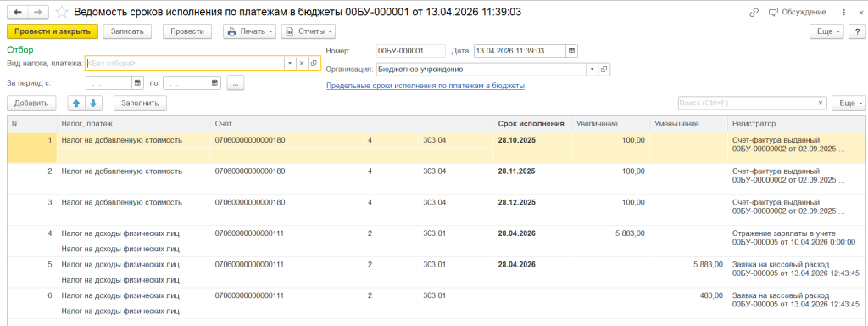The height and width of the screenshot is (326, 868).
Task: Go forward with the right arrow button
Action: pyautogui.click(x=37, y=12)
